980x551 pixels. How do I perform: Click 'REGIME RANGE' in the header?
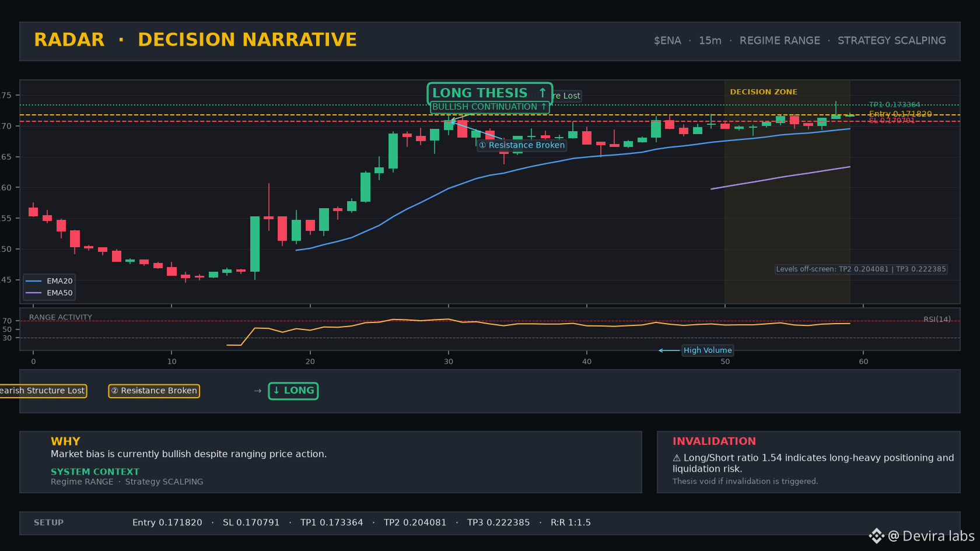tap(780, 41)
